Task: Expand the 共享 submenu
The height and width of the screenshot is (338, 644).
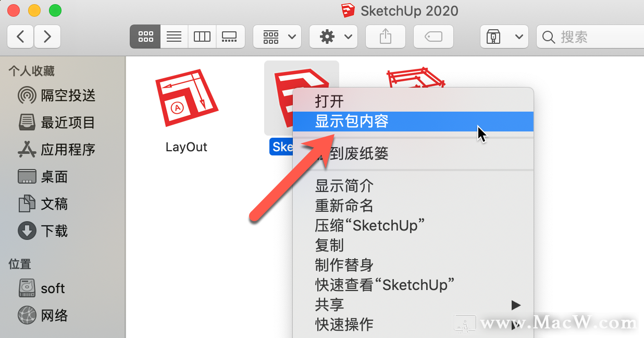Action: coord(413,305)
